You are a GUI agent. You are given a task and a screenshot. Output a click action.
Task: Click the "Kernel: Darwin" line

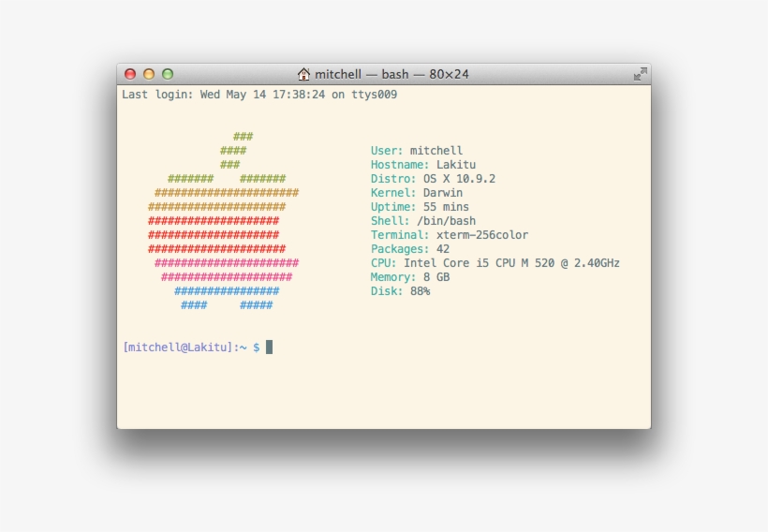pos(417,193)
